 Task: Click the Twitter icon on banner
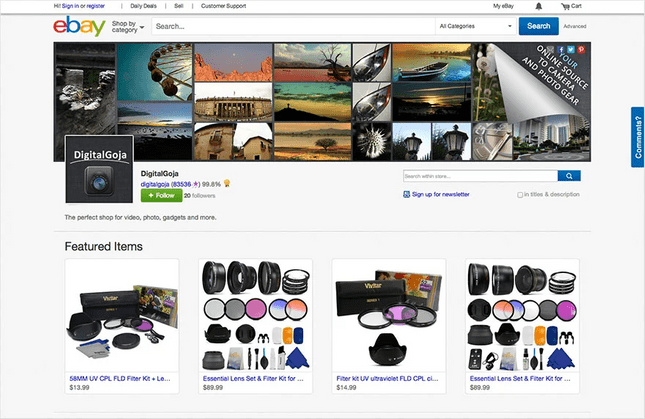[571, 49]
